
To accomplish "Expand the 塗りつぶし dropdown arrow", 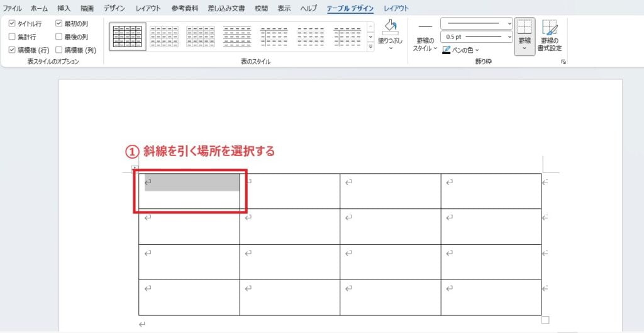I will coord(391,48).
